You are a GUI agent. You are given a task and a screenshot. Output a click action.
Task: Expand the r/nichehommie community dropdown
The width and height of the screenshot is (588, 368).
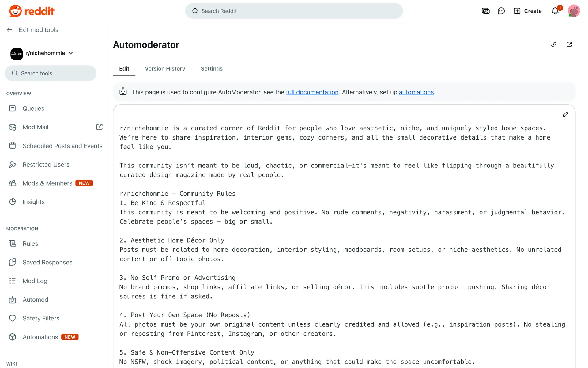click(71, 53)
